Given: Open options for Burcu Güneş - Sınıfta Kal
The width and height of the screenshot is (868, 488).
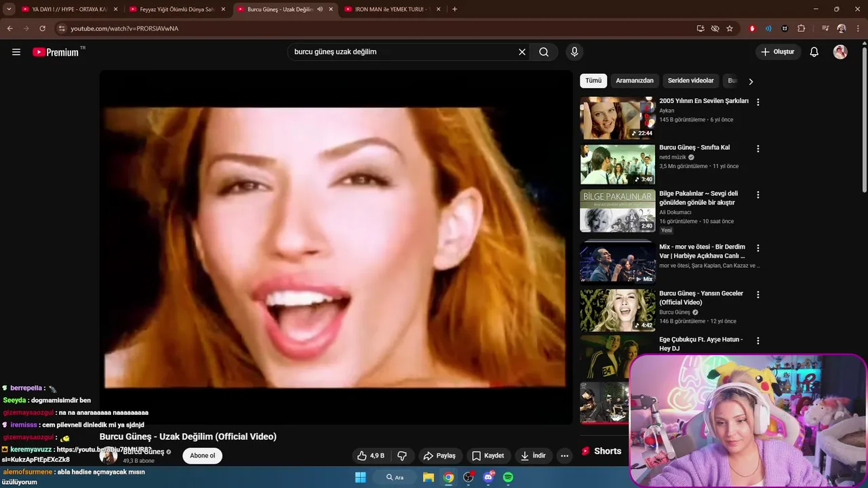Looking at the screenshot, I should click(x=758, y=148).
